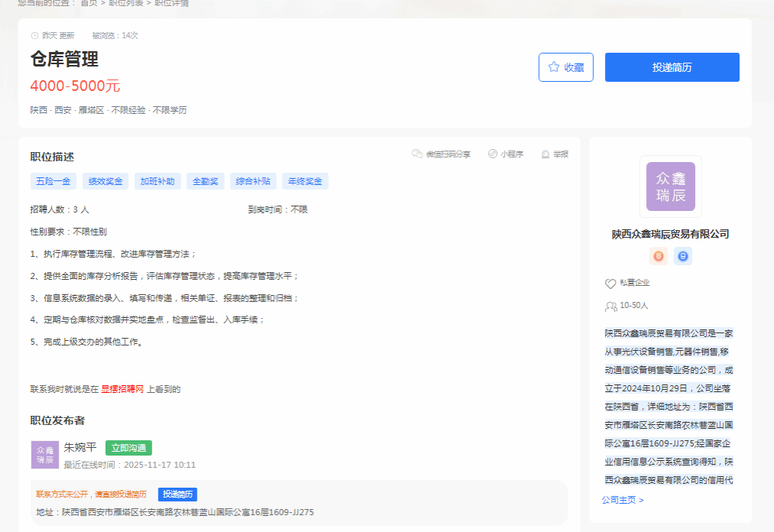Click the WeChat share icon

[x=417, y=154]
